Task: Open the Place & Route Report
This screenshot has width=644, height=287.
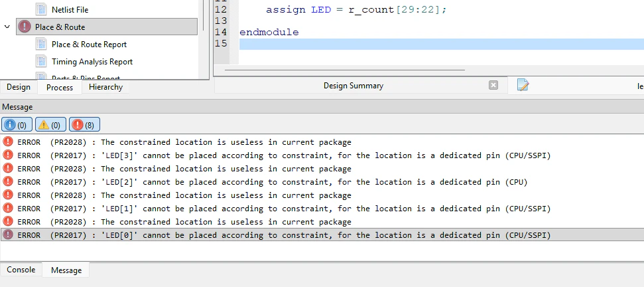Action: [89, 45]
